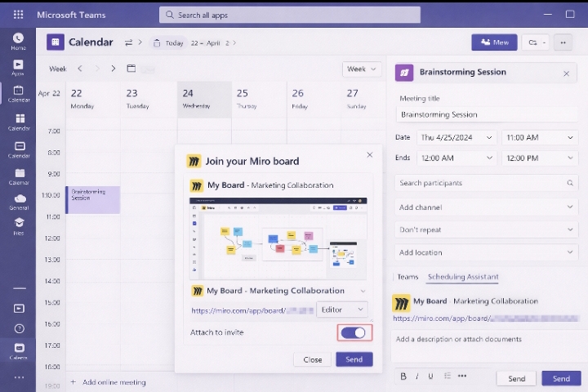Open the Apps icon in sidebar
The width and height of the screenshot is (588, 392).
pyautogui.click(x=18, y=67)
